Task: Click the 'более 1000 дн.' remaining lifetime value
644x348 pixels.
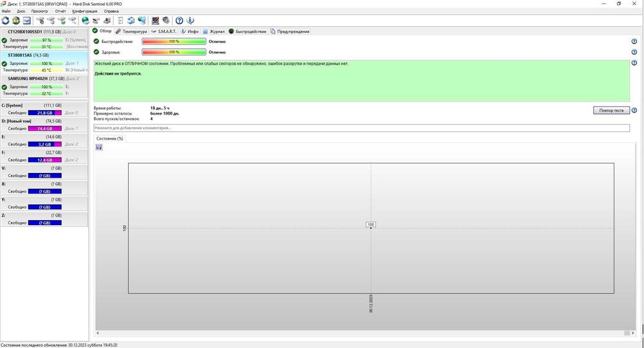Action: pos(165,113)
